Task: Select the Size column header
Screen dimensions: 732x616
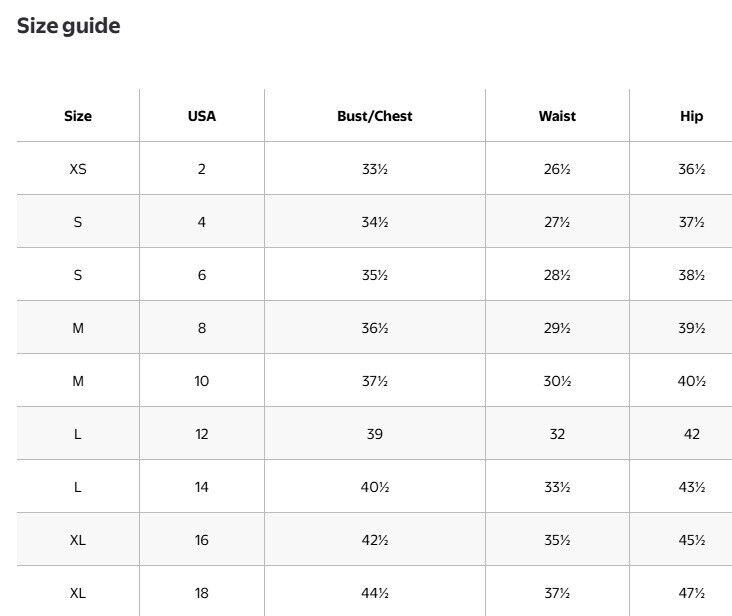Action: point(78,116)
